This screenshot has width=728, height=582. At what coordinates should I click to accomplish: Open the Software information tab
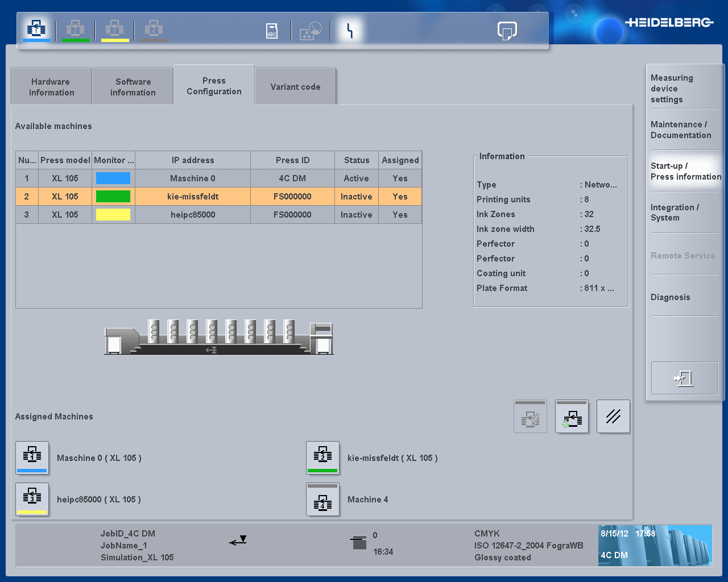133,86
